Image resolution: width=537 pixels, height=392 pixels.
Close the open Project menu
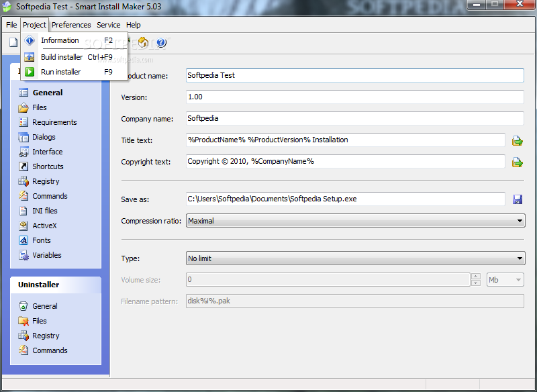[34, 25]
